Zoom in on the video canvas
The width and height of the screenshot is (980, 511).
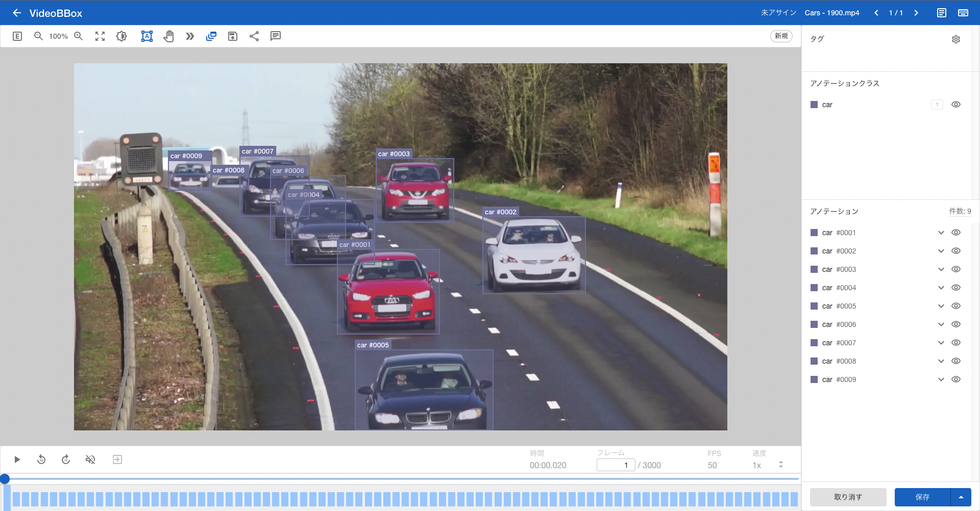click(x=79, y=36)
